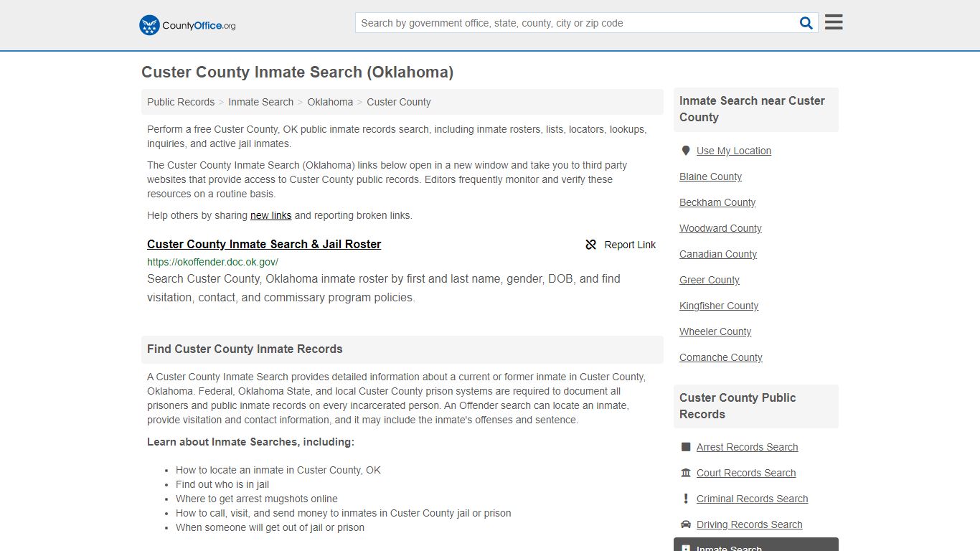Select Use My Location
This screenshot has width=980, height=551.
[734, 151]
